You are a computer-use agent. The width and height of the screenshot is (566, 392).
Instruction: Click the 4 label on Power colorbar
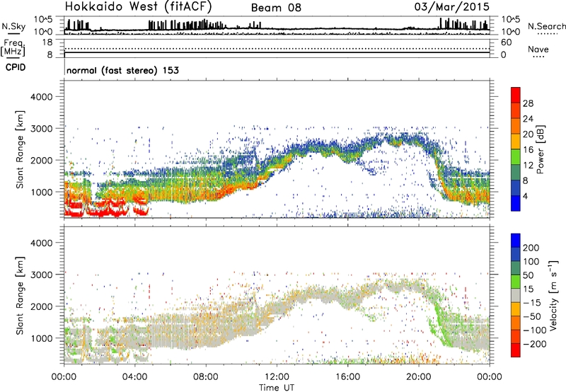tap(525, 196)
